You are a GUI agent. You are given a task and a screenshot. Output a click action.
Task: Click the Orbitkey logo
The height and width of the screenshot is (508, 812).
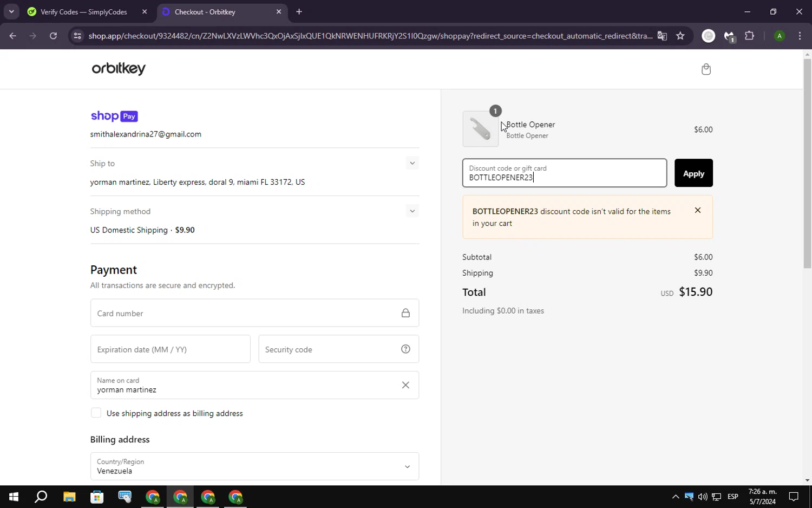pyautogui.click(x=119, y=69)
